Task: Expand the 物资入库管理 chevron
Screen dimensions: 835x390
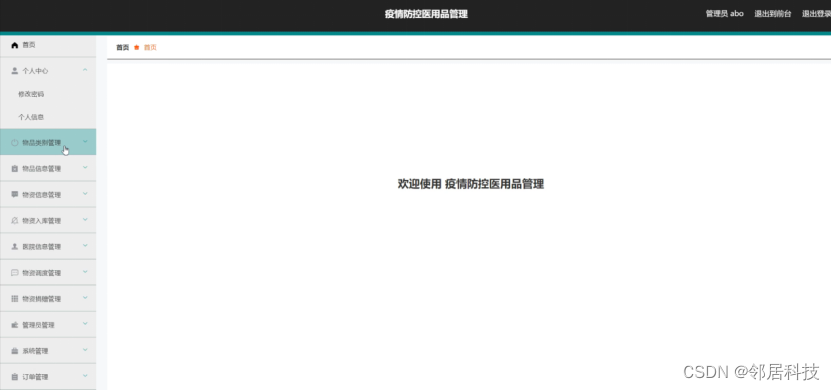Action: [x=85, y=220]
